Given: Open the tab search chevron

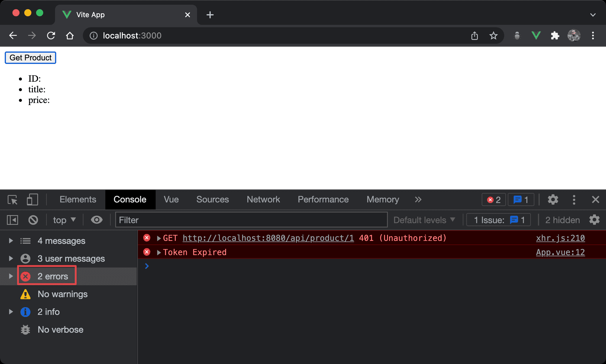Looking at the screenshot, I should (x=593, y=15).
